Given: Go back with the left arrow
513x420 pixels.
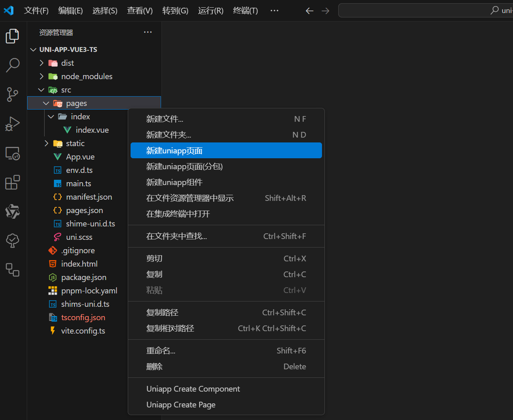Looking at the screenshot, I should click(309, 11).
